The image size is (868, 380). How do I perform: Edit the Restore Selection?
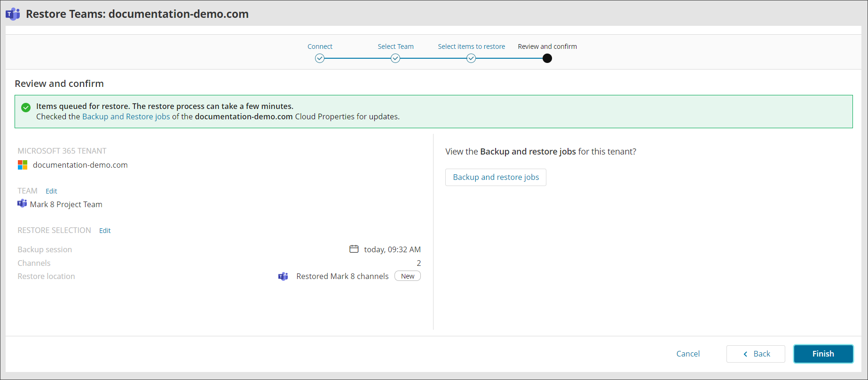(105, 231)
